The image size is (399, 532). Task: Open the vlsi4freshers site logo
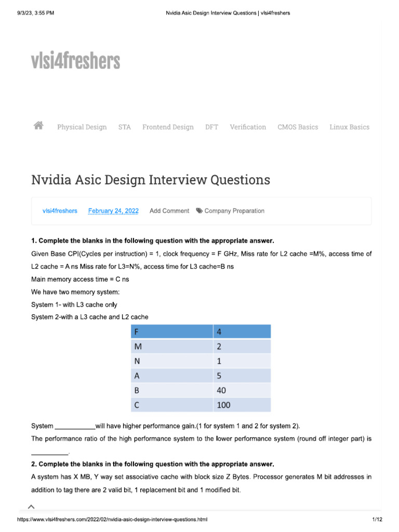(x=76, y=61)
